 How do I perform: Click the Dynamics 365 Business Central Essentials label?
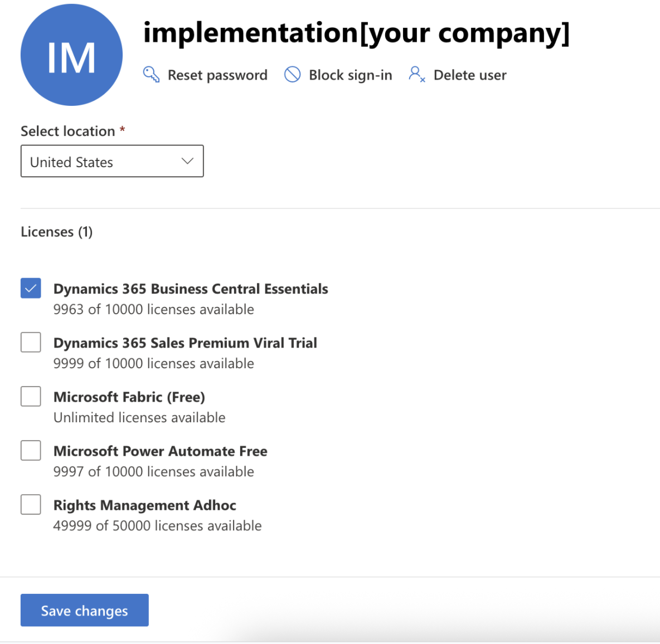point(191,289)
